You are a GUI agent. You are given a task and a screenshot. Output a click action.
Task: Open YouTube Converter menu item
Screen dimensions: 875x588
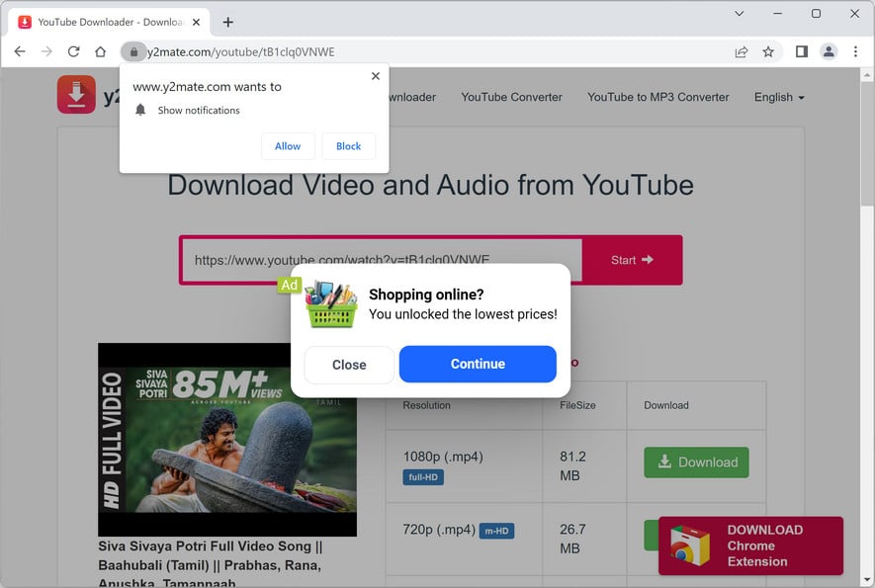tap(511, 97)
